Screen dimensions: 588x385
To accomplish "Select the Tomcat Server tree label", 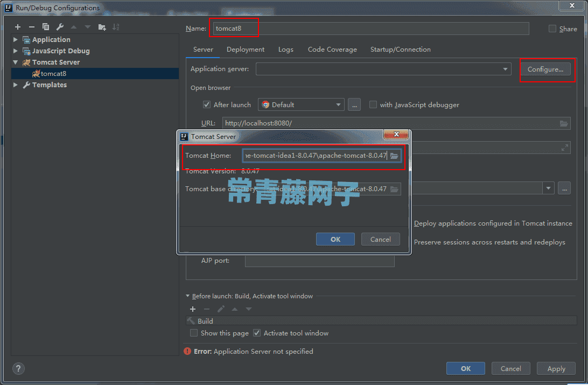I will pyautogui.click(x=56, y=62).
